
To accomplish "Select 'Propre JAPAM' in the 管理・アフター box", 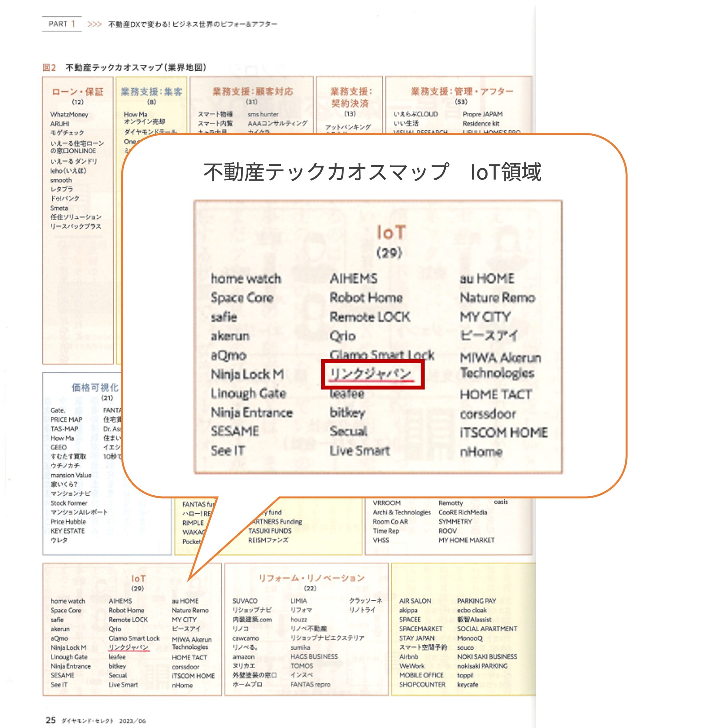I will point(483,114).
